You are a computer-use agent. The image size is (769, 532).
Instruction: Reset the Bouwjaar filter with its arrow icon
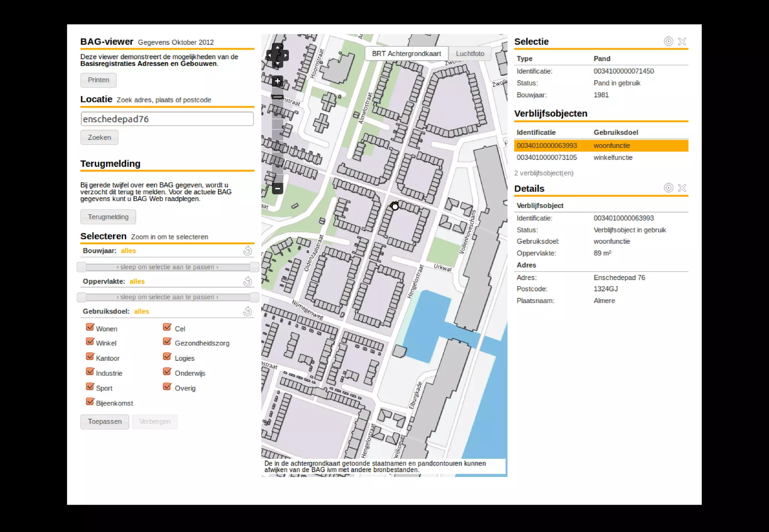coord(247,251)
